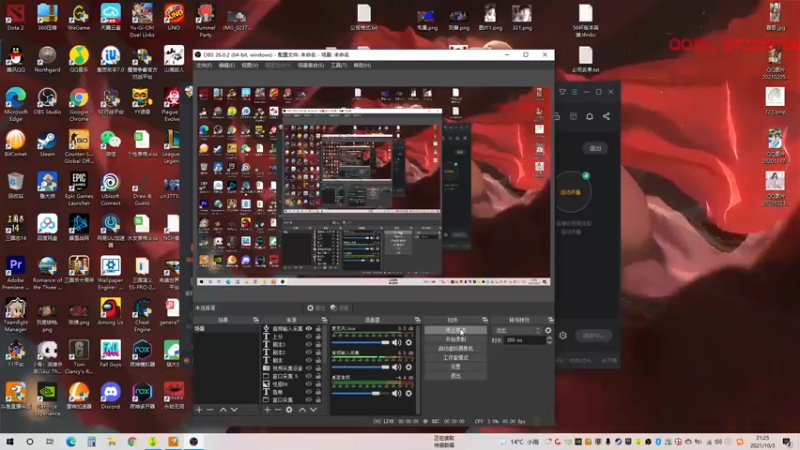This screenshot has height=450, width=800.
Task: Click the bell icon in the right window
Action: (589, 116)
